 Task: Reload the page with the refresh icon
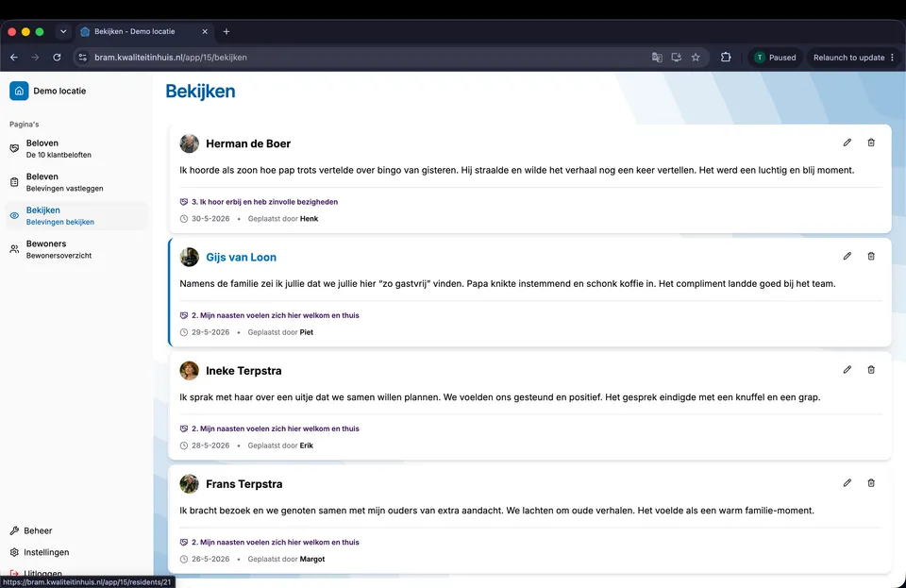(x=57, y=58)
